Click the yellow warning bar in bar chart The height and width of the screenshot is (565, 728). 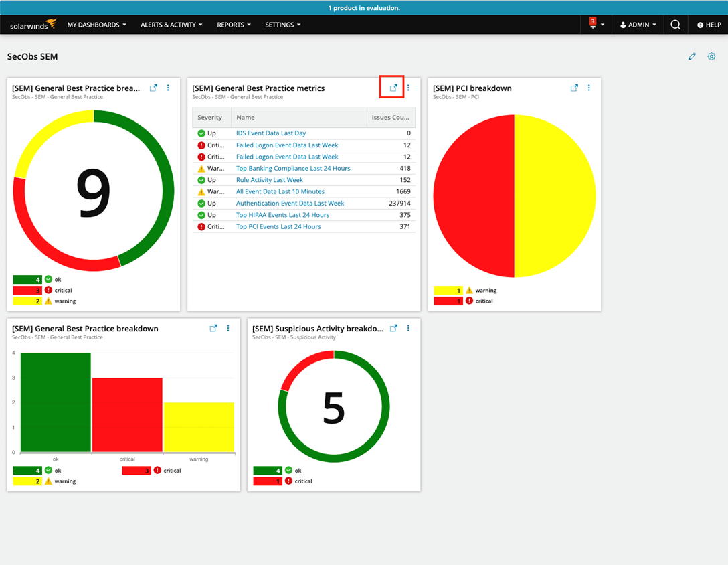(199, 426)
